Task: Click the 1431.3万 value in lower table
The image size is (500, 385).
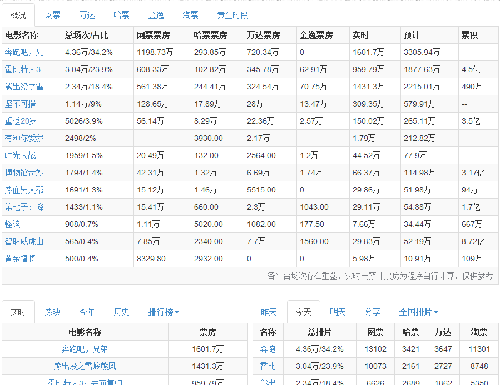Action: pyautogui.click(x=207, y=366)
